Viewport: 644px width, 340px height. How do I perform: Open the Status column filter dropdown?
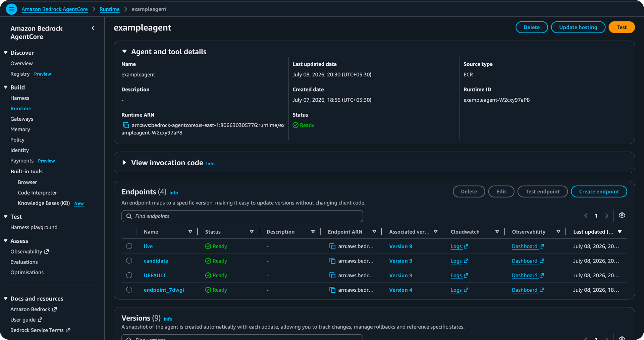tap(252, 232)
